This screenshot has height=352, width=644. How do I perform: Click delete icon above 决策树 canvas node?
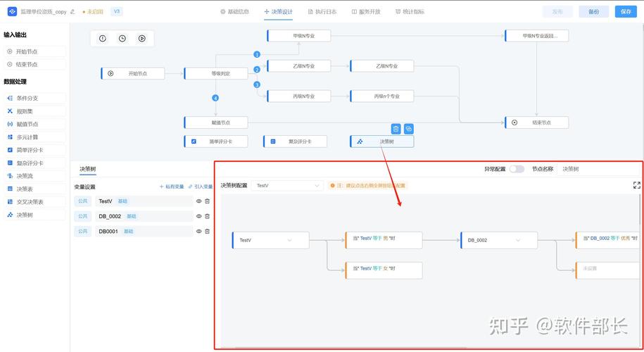[396, 129]
